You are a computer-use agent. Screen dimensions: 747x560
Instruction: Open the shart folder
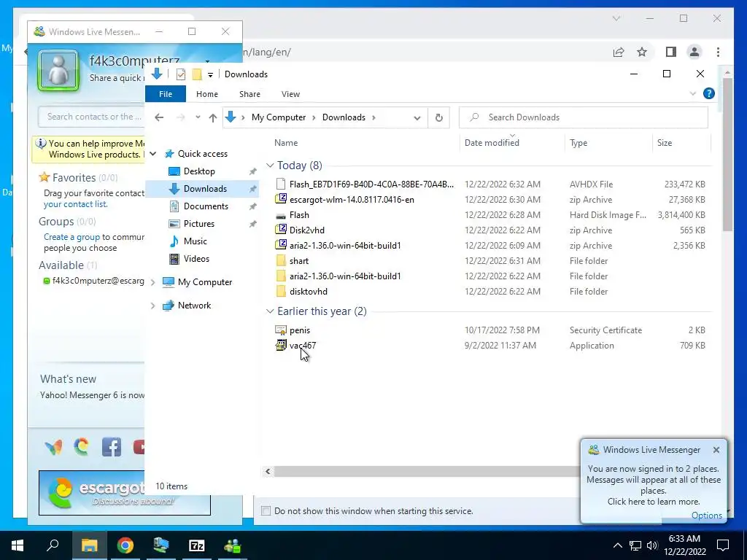298,261
